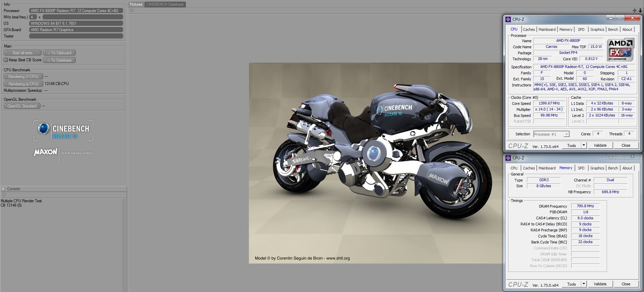Open SPD tab in top CPU-Z window
This screenshot has width=644, height=292.
click(581, 29)
